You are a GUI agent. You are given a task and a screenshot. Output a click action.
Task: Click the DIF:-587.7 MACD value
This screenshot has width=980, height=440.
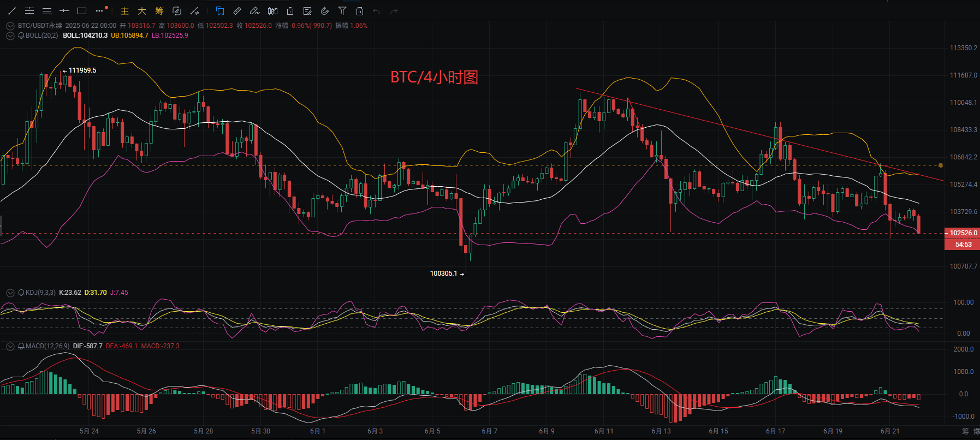coord(87,346)
